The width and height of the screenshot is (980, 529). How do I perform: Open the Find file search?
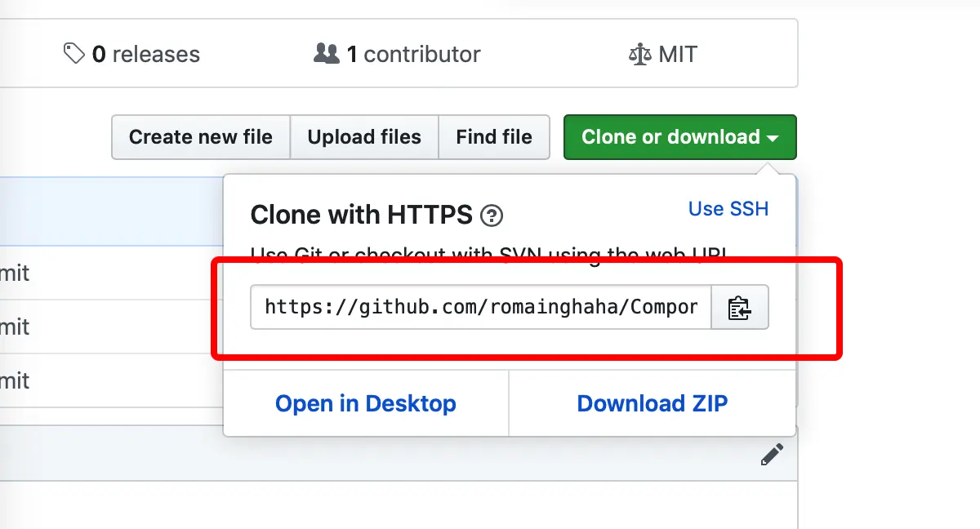(x=493, y=137)
